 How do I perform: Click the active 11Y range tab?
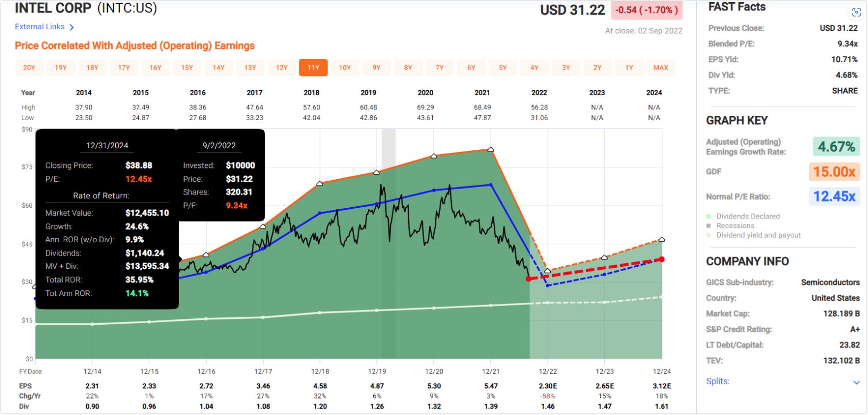(x=314, y=67)
